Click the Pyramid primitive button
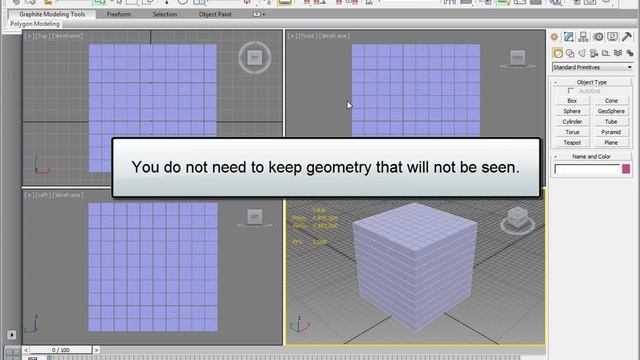The height and width of the screenshot is (360, 640). 611,132
